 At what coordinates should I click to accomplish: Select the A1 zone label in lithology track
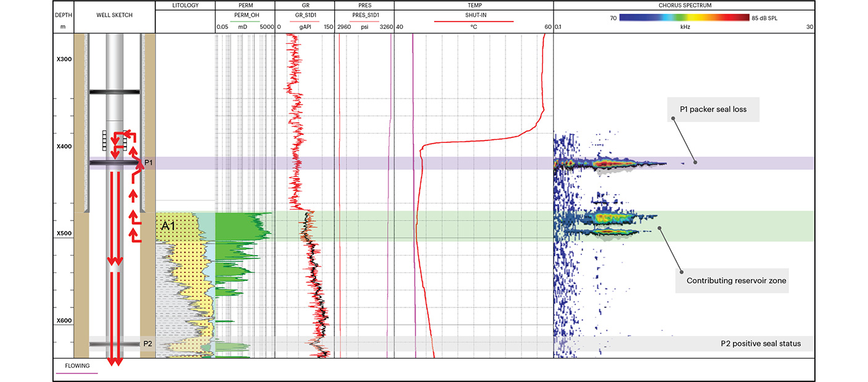[169, 226]
